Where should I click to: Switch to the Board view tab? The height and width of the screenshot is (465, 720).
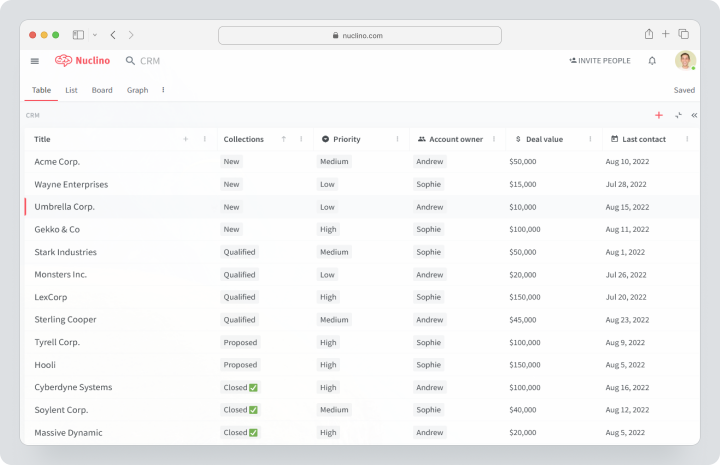102,90
